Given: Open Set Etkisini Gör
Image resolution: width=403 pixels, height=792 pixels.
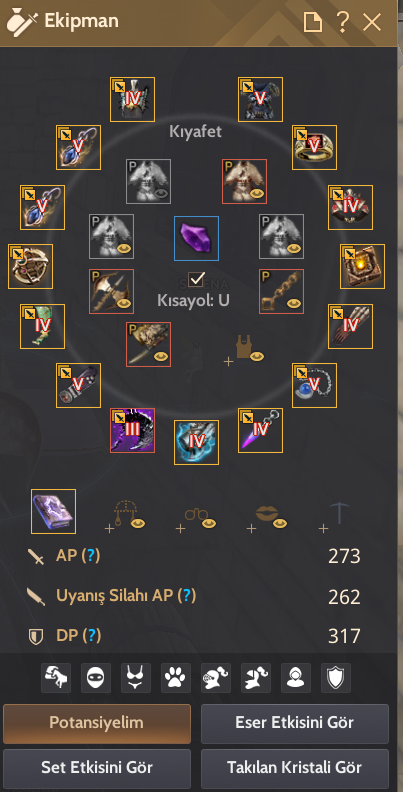Looking at the screenshot, I should (x=97, y=768).
